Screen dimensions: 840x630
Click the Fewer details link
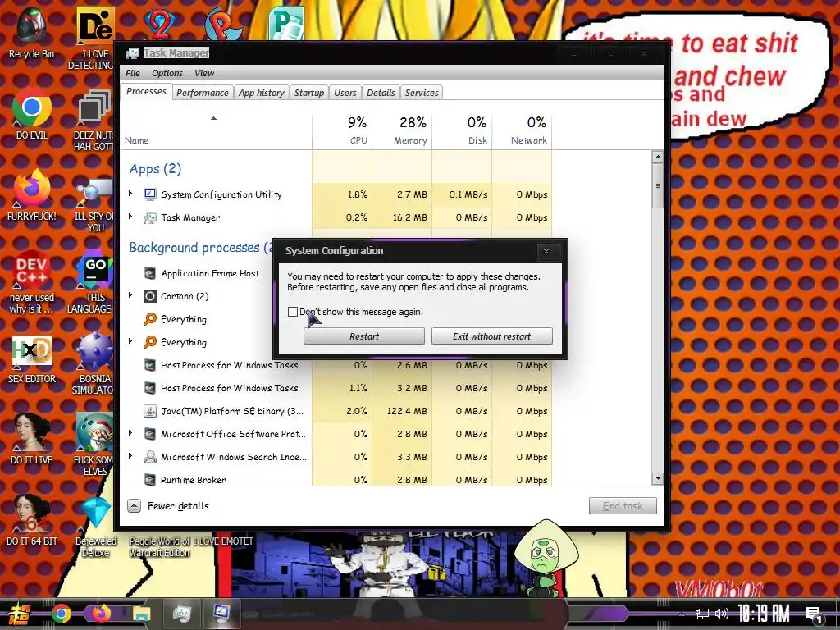point(178,505)
